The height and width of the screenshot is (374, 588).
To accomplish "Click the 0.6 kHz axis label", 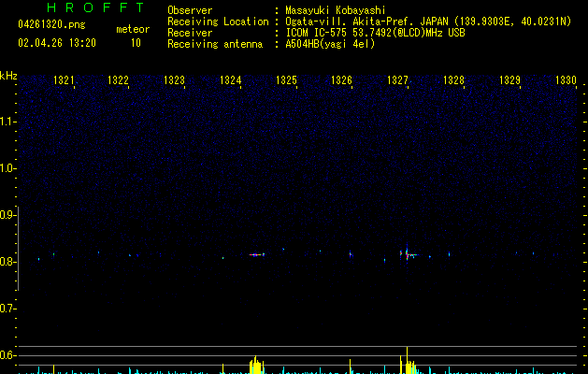I will tap(7, 355).
